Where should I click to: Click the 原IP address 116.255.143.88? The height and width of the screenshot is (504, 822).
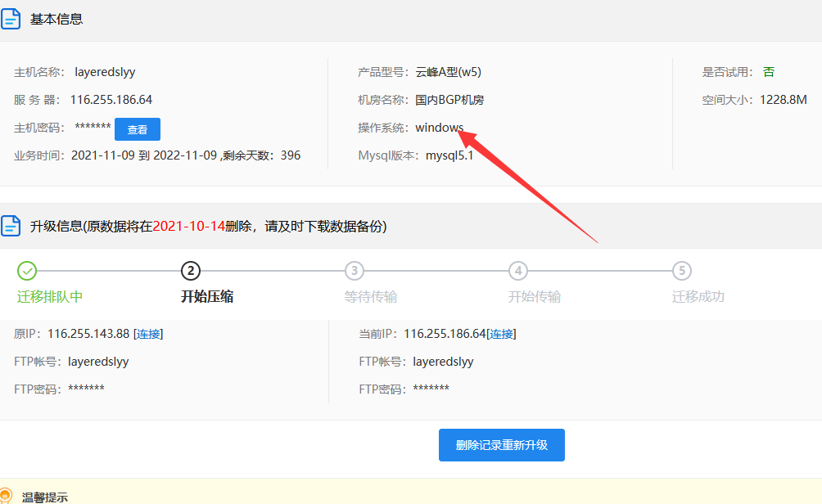(x=88, y=334)
